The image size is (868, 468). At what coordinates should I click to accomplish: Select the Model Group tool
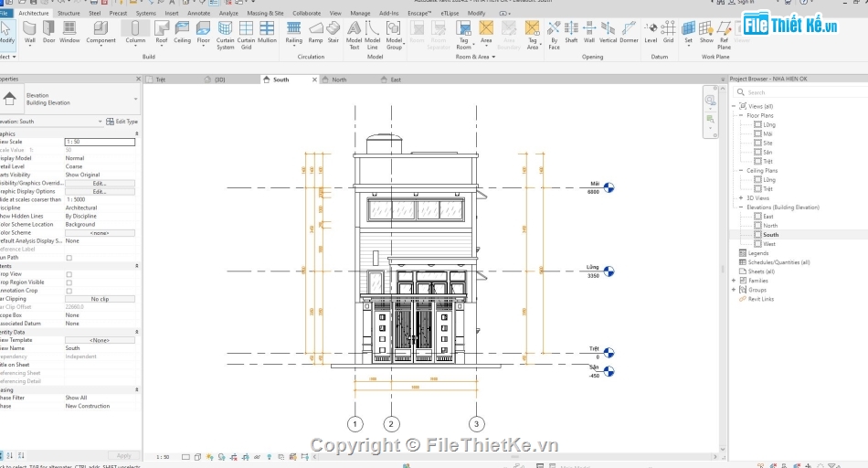point(394,36)
